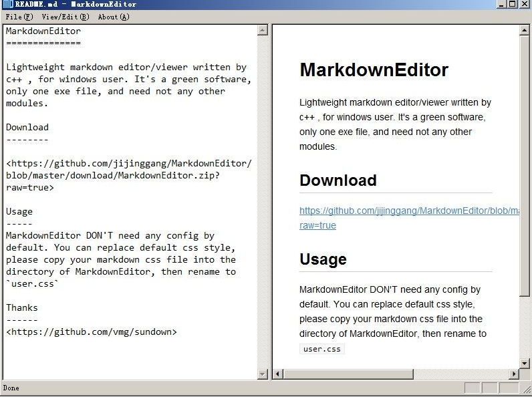Click the '==============' line in source editor
Image resolution: width=532 pixels, height=397 pixels.
click(43, 43)
